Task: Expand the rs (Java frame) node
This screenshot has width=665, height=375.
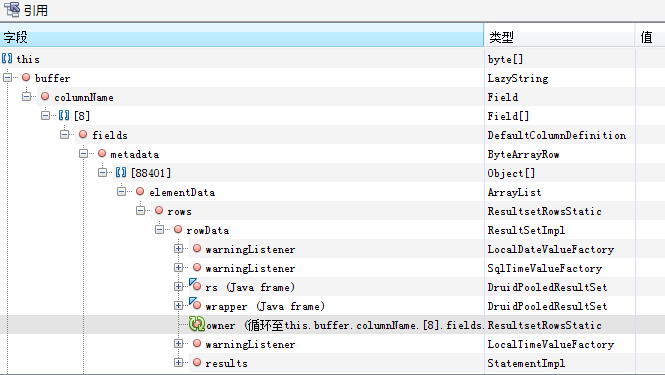Action: point(179,287)
